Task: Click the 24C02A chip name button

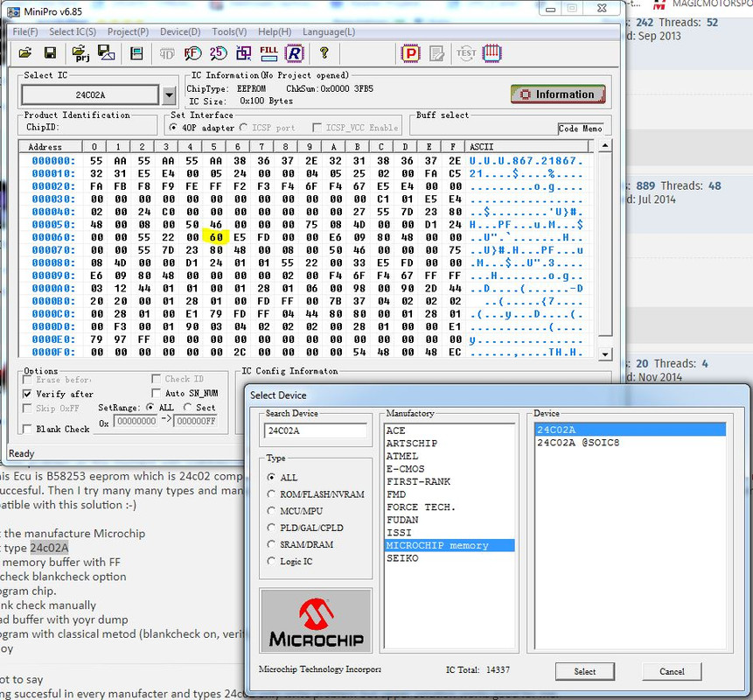Action: tap(90, 95)
